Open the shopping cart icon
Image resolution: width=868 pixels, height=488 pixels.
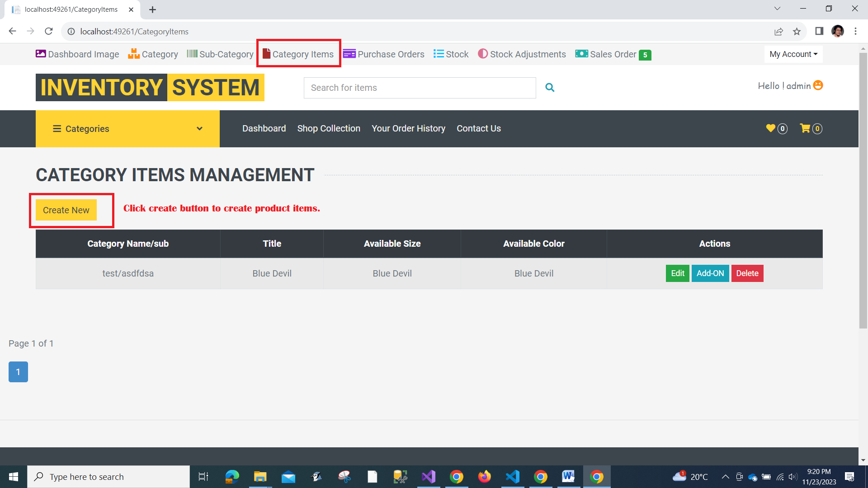(805, 128)
